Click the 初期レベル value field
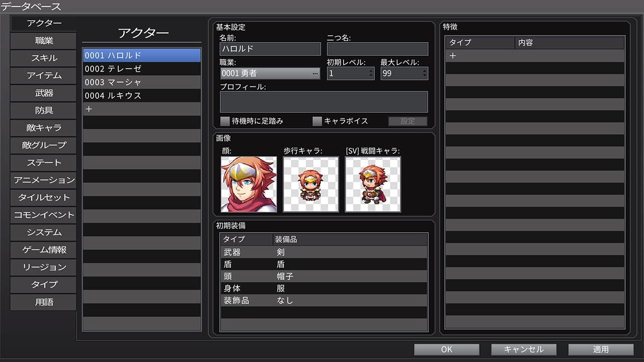Screen dimensions: 644x362 point(351,73)
